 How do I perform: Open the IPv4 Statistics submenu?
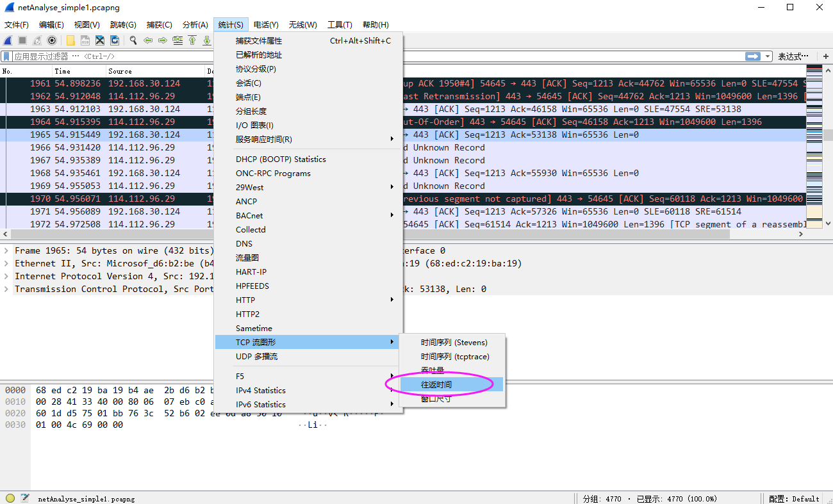[x=309, y=390]
